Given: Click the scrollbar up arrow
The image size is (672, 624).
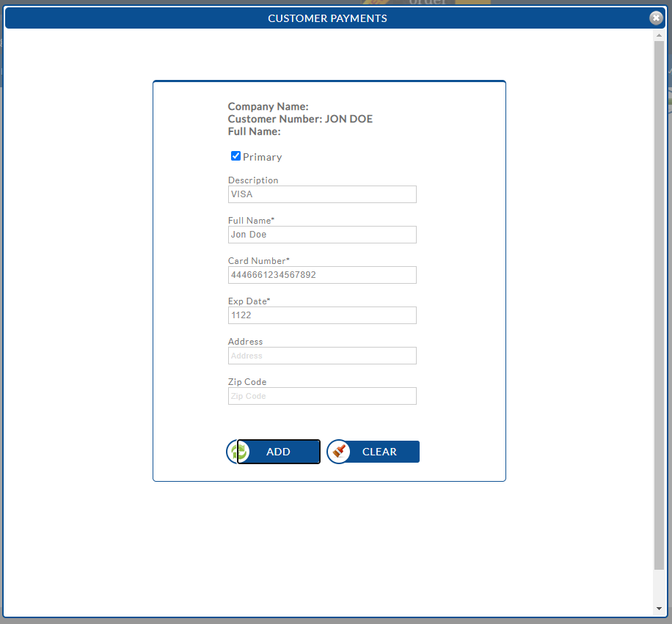Looking at the screenshot, I should coord(659,35).
